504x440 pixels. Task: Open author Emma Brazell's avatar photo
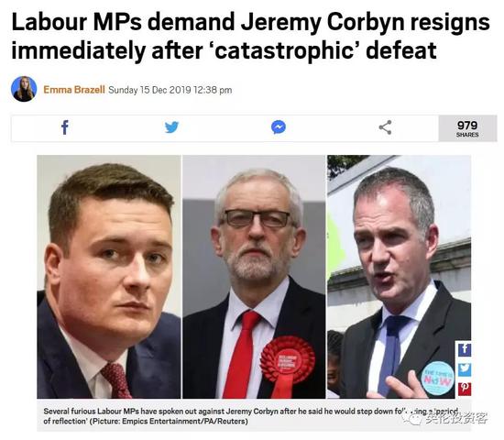click(x=24, y=89)
